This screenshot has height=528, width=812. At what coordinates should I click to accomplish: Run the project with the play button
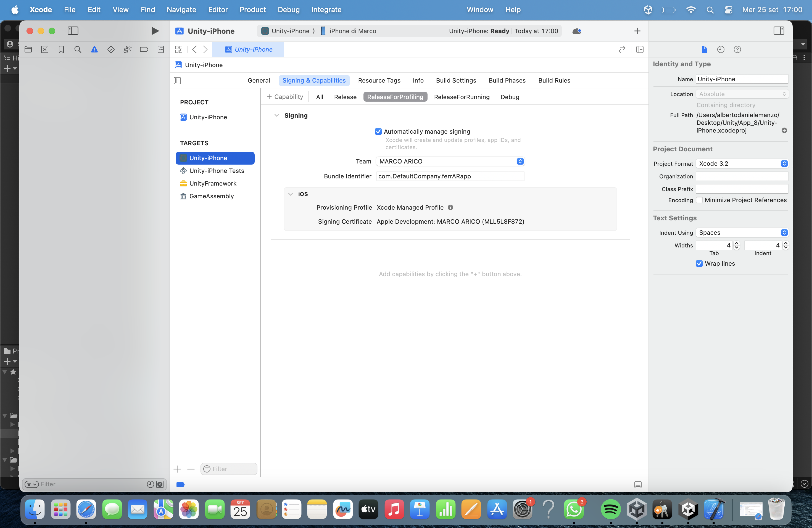(x=155, y=31)
